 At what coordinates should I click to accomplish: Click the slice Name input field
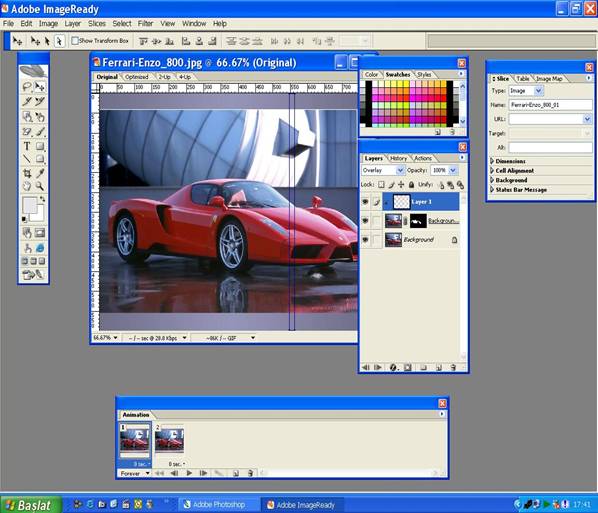pos(550,105)
